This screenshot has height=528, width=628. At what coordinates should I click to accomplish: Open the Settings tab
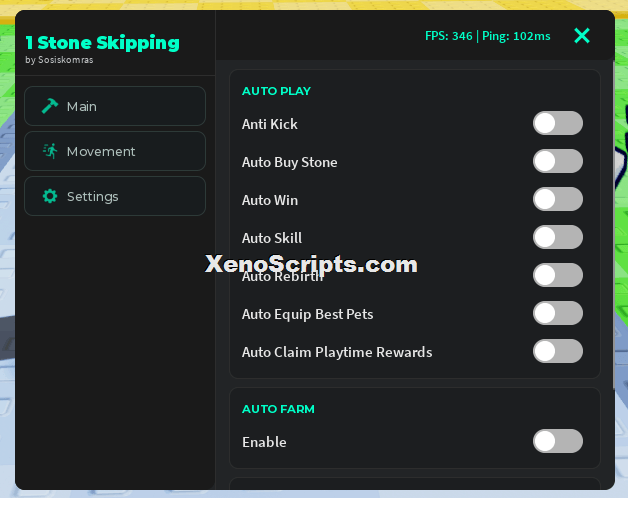point(115,196)
